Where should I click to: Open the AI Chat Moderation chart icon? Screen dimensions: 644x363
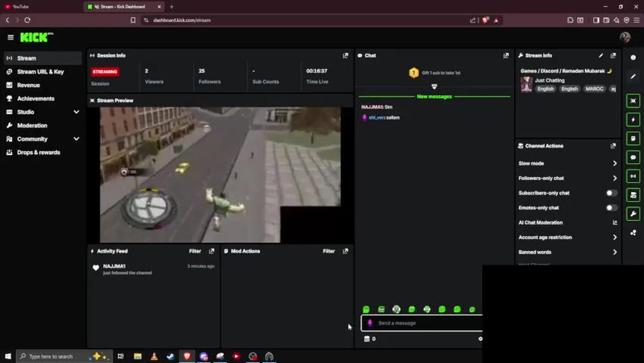(x=615, y=222)
